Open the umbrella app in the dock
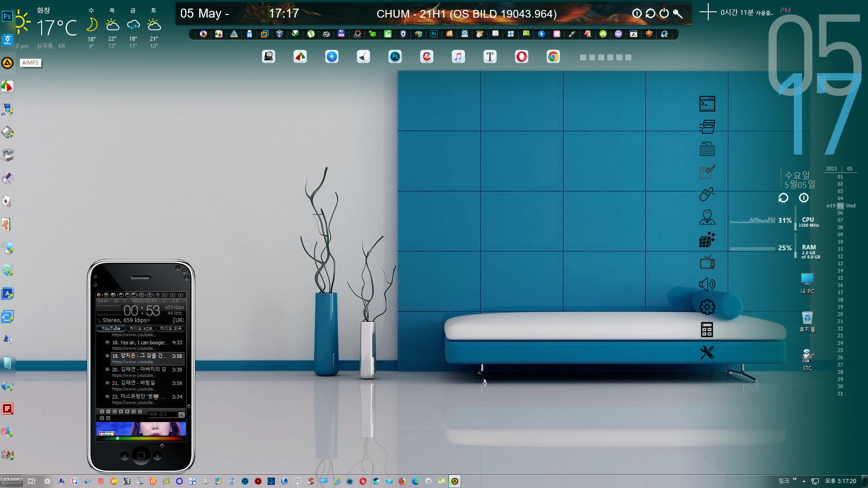This screenshot has width=868, height=488. [x=300, y=56]
